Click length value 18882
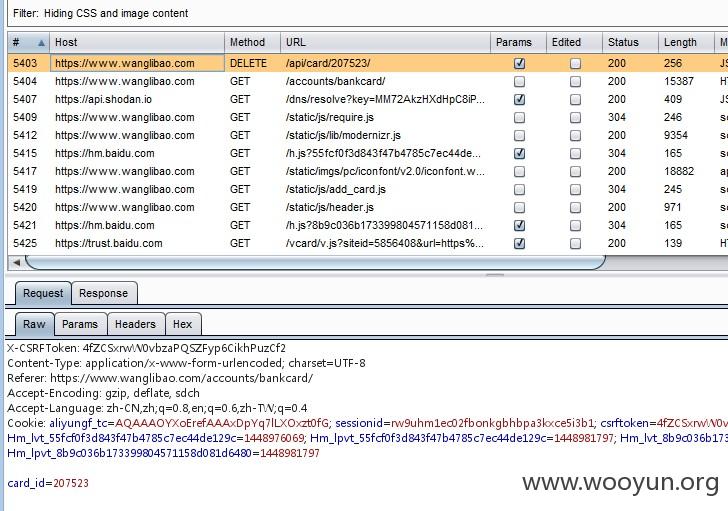 tap(678, 171)
